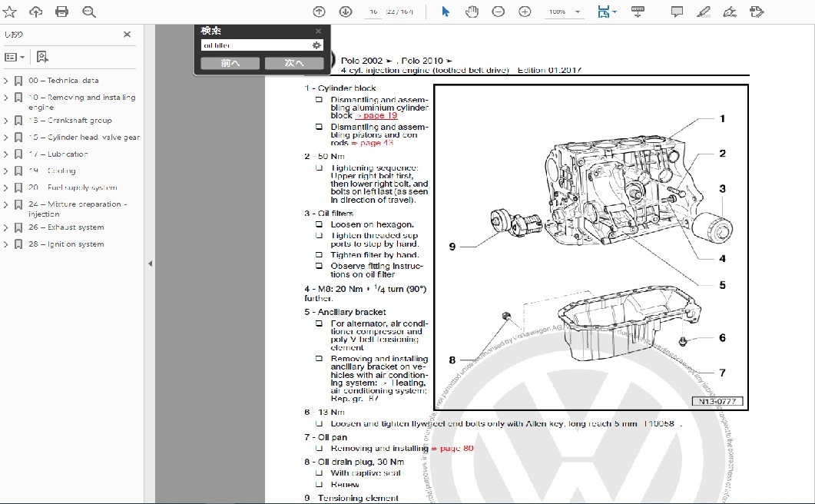Expand the 00 – Technical data bookmark

point(5,81)
